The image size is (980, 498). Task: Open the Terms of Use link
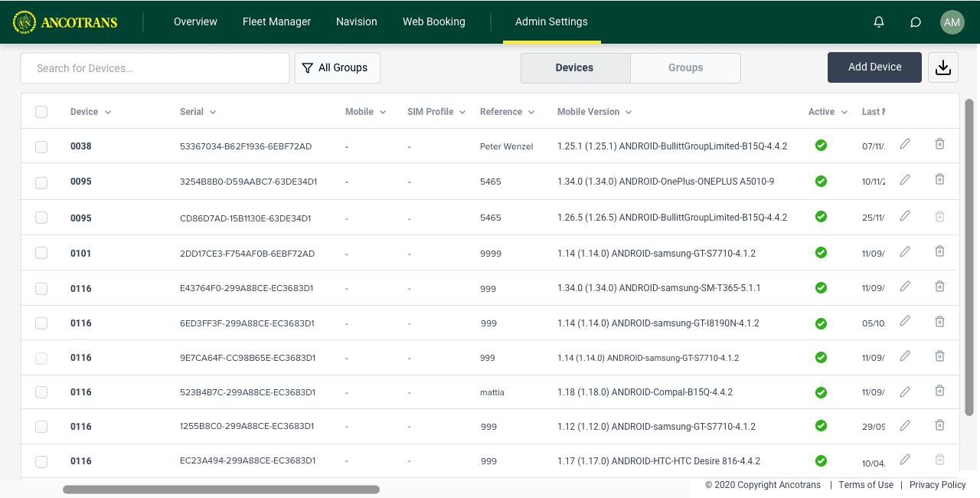[866, 485]
